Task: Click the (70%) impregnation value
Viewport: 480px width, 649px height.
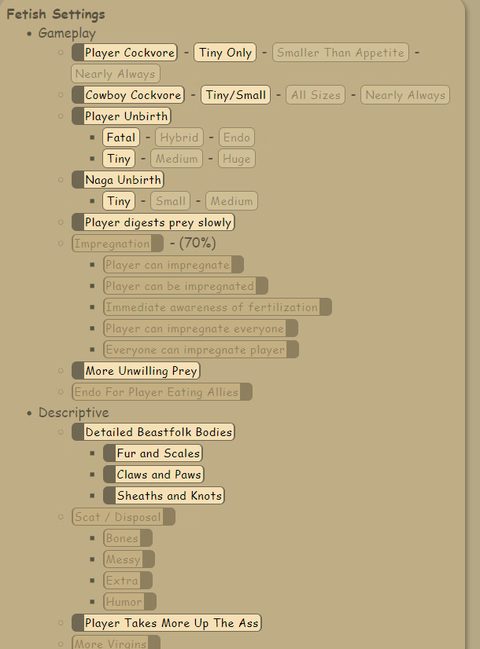Action: coord(197,243)
